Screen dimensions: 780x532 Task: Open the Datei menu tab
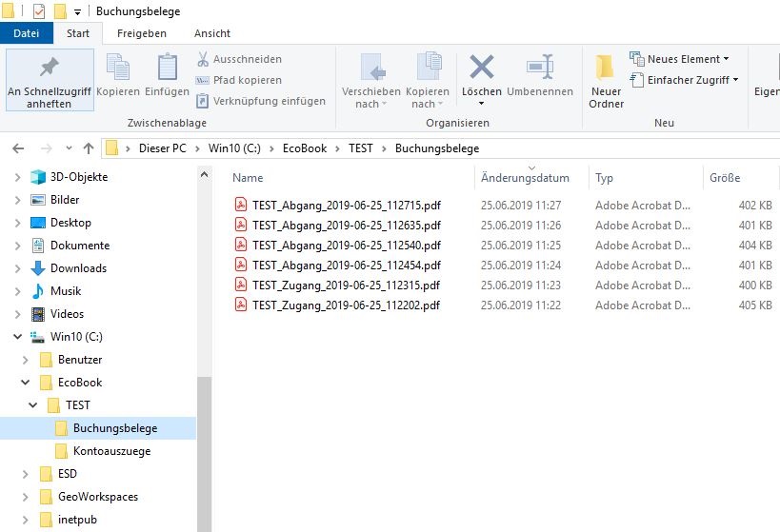point(27,33)
